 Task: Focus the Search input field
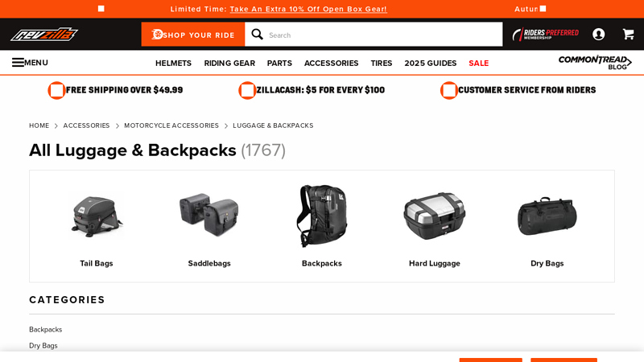pos(383,35)
